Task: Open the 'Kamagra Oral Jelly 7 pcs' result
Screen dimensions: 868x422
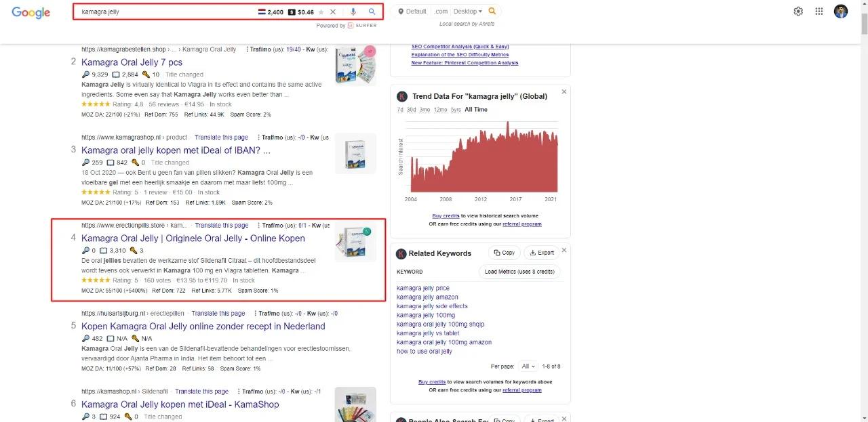Action: coord(132,62)
